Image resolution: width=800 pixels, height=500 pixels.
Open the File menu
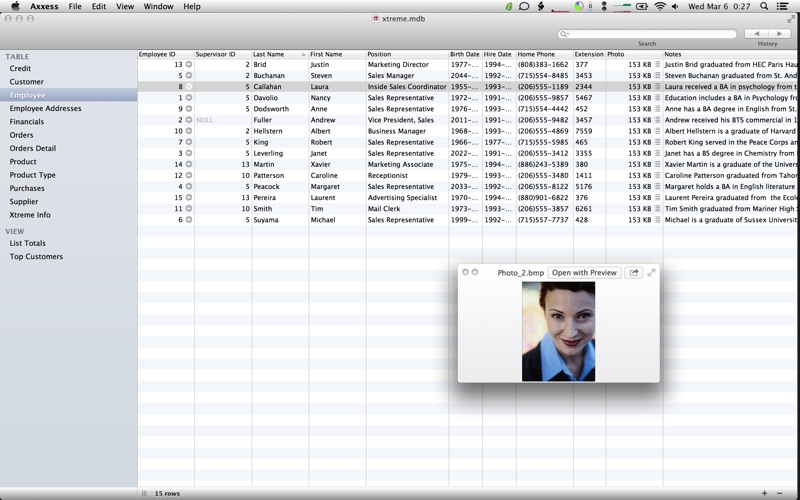[x=75, y=6]
